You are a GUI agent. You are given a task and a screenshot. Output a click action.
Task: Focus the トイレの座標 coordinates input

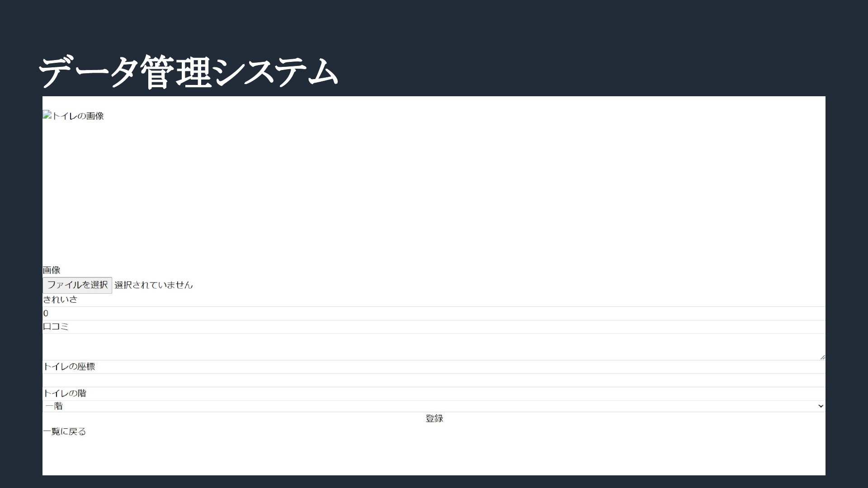tap(434, 380)
